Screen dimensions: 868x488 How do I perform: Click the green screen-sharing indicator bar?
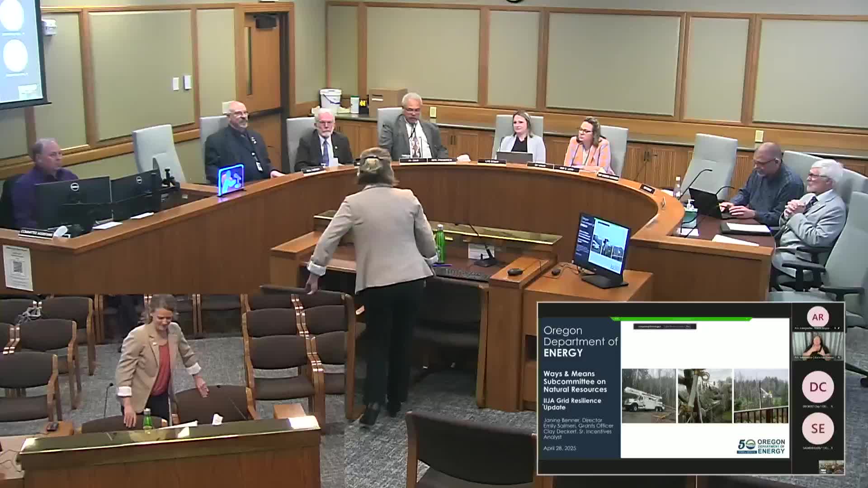click(x=680, y=319)
